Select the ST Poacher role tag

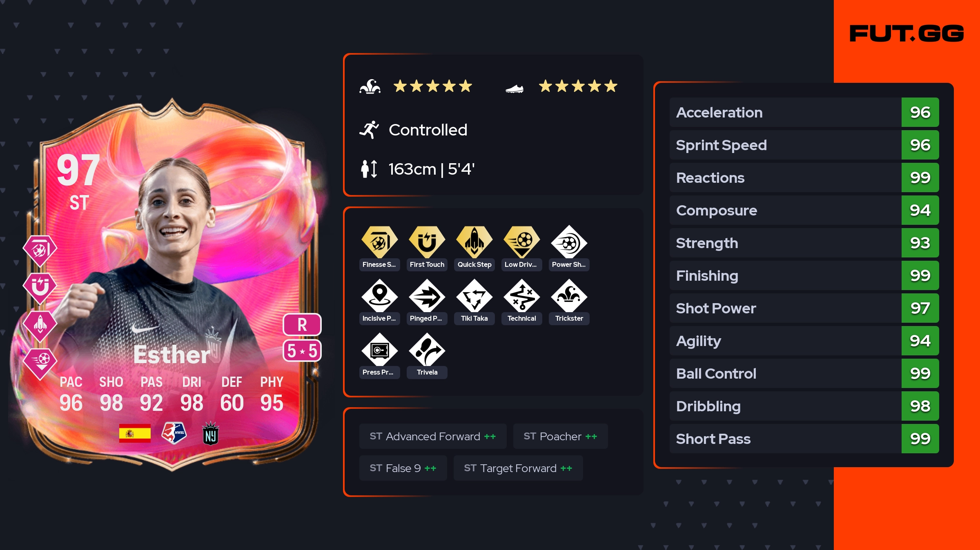point(560,436)
